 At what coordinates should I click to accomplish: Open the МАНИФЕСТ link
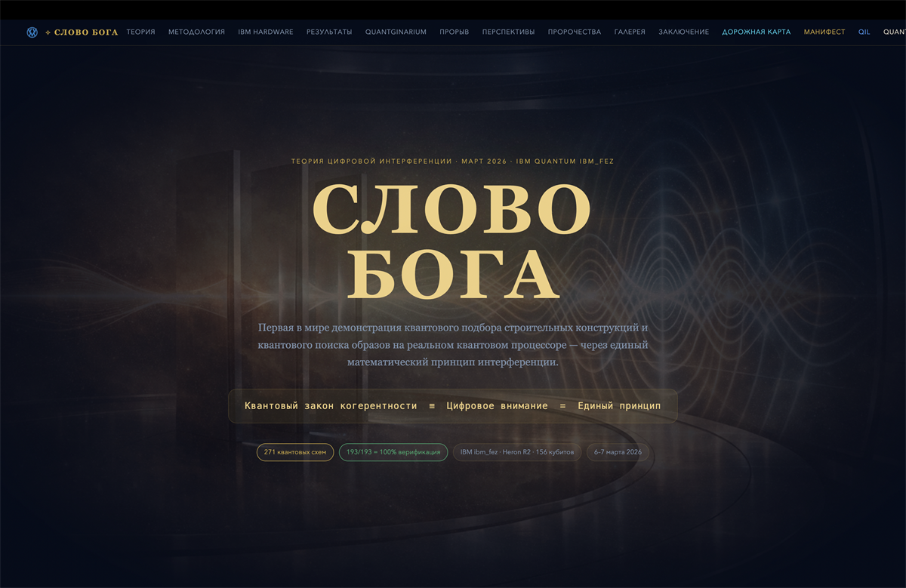pos(824,32)
